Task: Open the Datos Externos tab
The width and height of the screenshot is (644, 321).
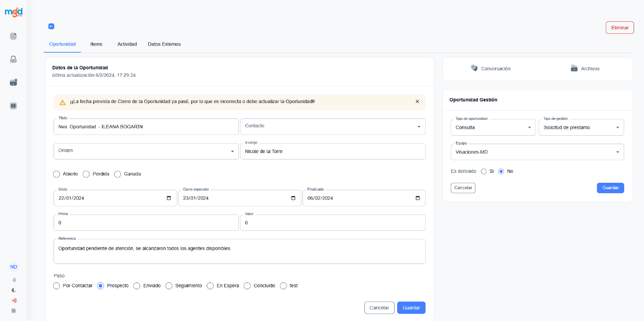Action: pyautogui.click(x=164, y=44)
